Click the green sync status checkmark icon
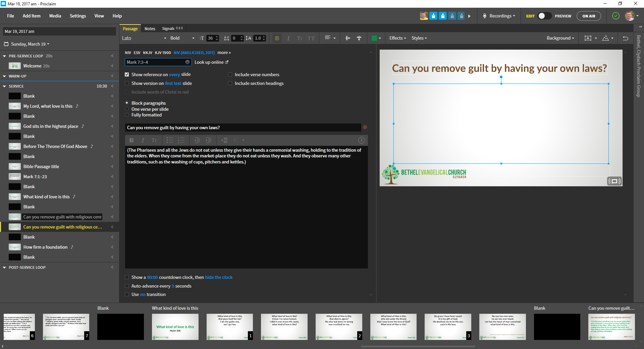644x349 pixels. pos(616,16)
